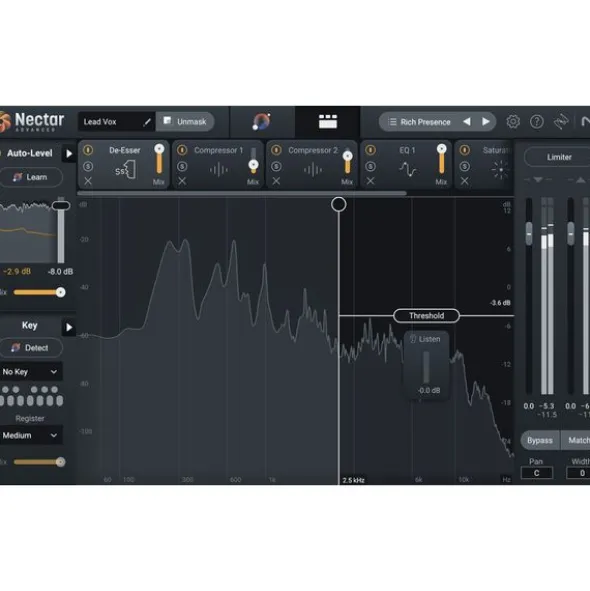Image resolution: width=590 pixels, height=591 pixels.
Task: Toggle power for the De-Esser module
Action: pyautogui.click(x=88, y=150)
